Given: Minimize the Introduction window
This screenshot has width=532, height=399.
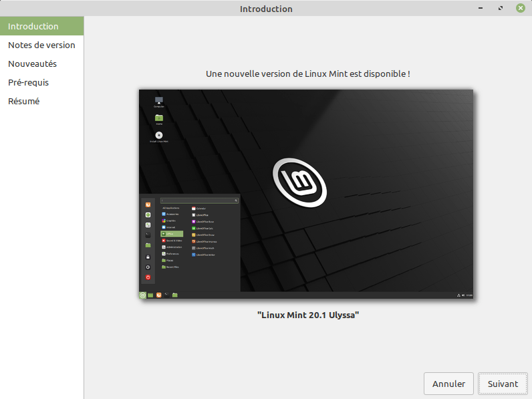Looking at the screenshot, I should [480, 9].
